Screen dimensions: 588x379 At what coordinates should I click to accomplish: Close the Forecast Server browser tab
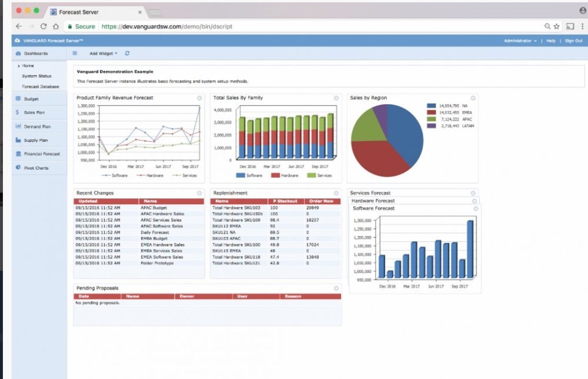pyautogui.click(x=140, y=12)
